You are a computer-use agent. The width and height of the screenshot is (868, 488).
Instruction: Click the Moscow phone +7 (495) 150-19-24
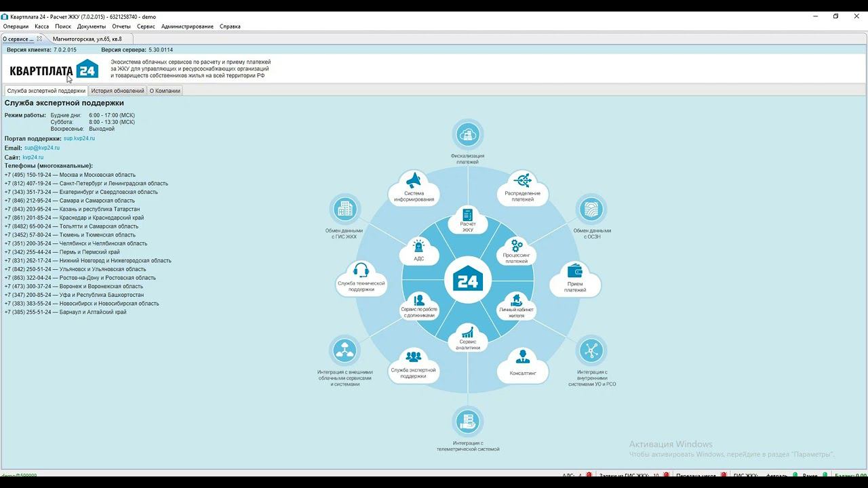70,175
